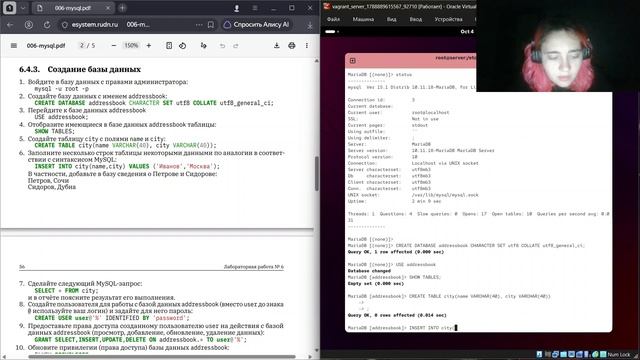Click the terminal MariaDB [(none)]> status line
640x360 pixels.
380,75
